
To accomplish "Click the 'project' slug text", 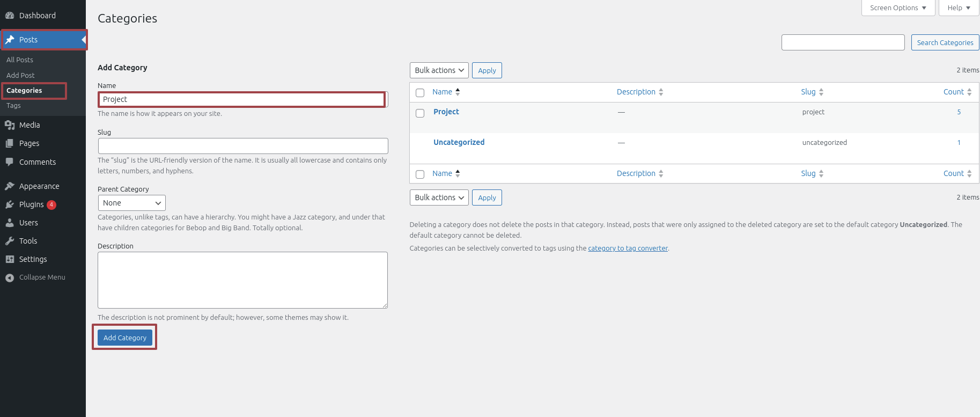I will click(813, 112).
